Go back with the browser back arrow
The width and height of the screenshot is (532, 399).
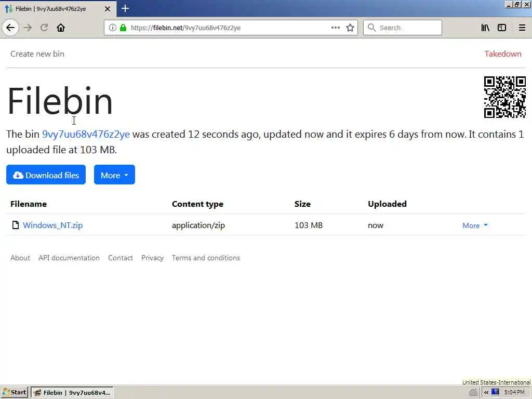[x=10, y=28]
